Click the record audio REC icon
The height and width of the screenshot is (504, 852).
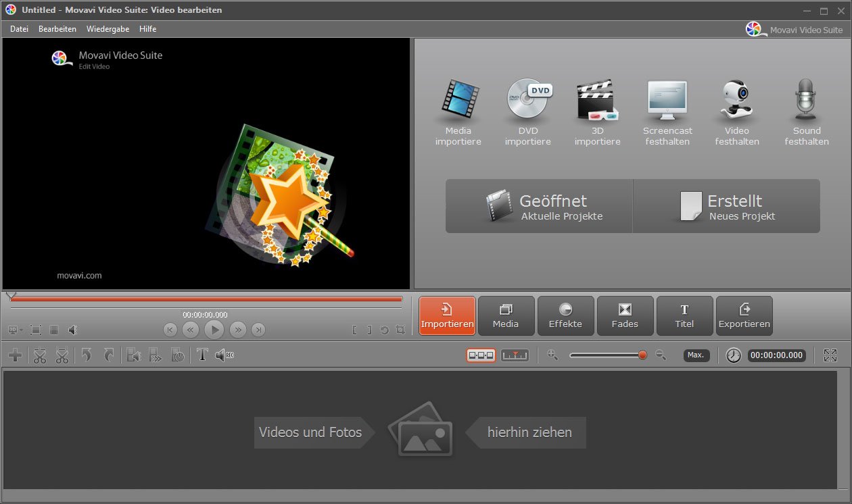(224, 355)
